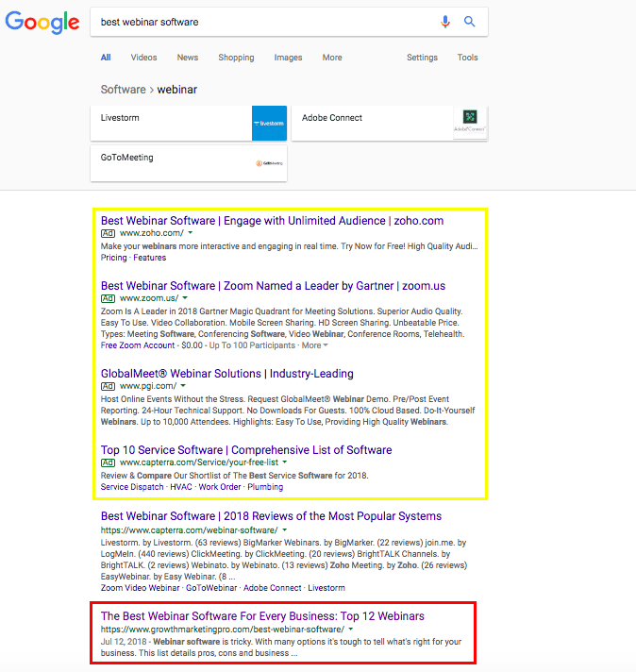Open the Adobe Connect logo thumbnail
Image resolution: width=636 pixels, height=672 pixels.
[x=470, y=123]
